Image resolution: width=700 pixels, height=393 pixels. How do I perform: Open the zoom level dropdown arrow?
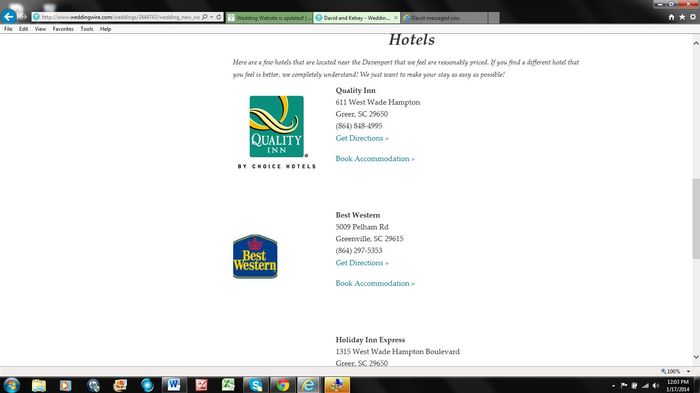pyautogui.click(x=688, y=371)
